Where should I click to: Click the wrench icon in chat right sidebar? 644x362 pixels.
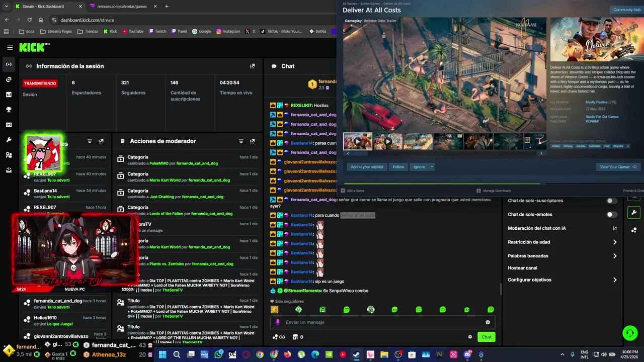[633, 212]
